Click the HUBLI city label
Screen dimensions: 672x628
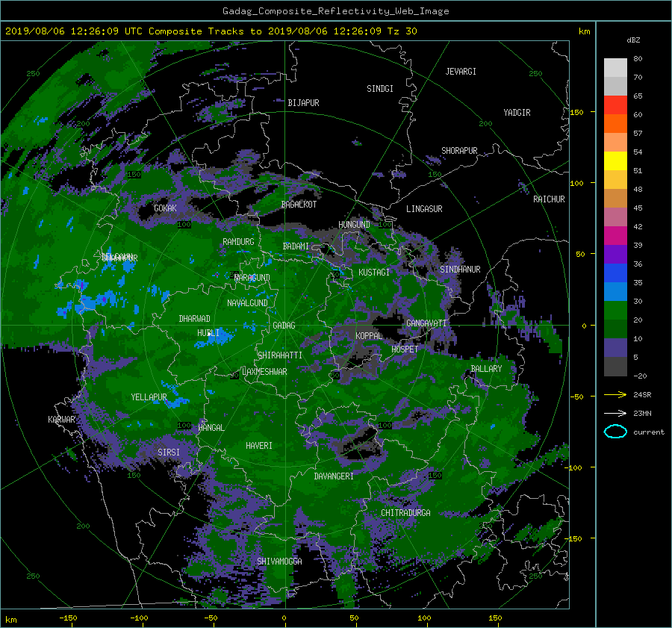(x=208, y=332)
